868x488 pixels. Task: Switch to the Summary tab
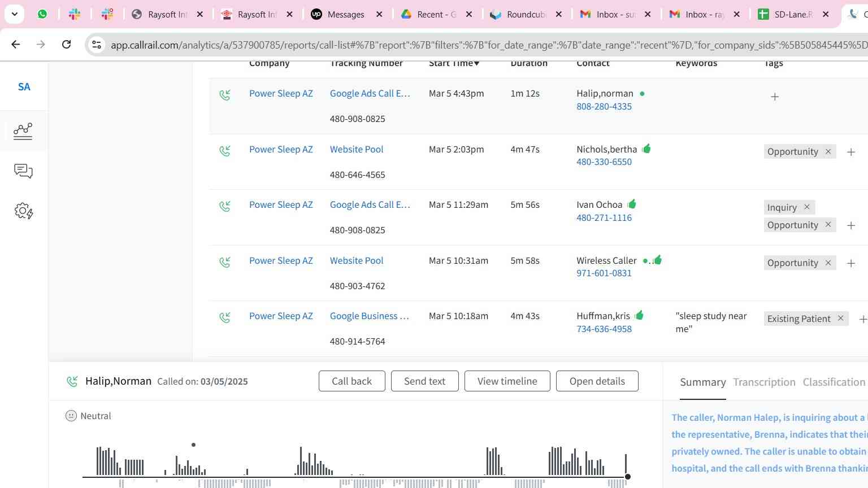click(x=703, y=382)
